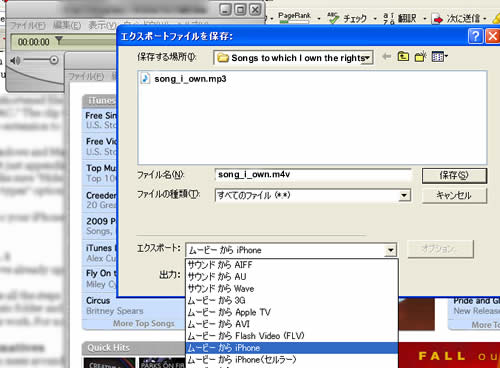The height and width of the screenshot is (368, 500).
Task: Click the export format dropdown arrow
Action: 390,250
